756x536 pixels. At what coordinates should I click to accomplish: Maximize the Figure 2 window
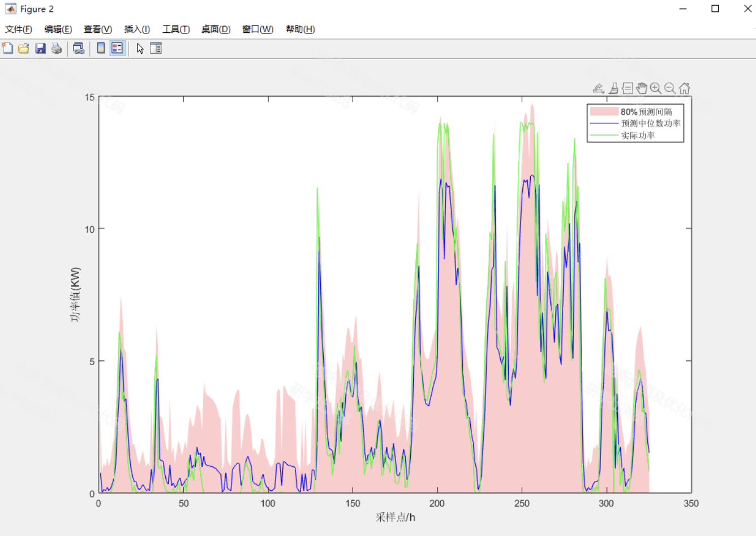pyautogui.click(x=715, y=8)
